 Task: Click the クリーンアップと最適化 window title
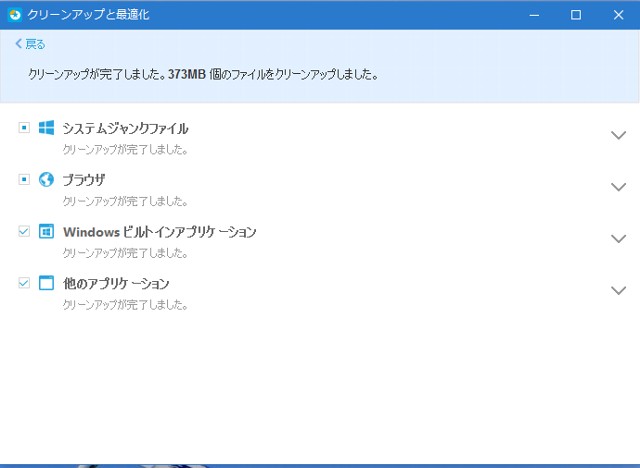click(88, 15)
